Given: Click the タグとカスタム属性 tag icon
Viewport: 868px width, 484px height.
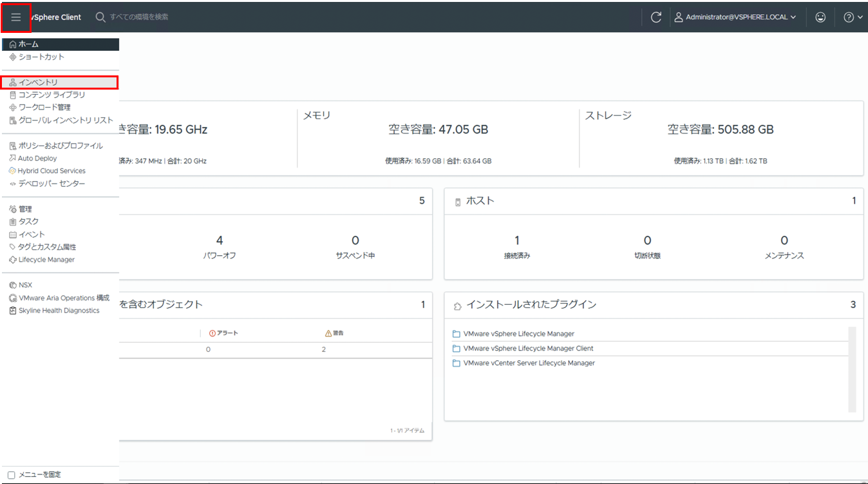Looking at the screenshot, I should click(x=13, y=247).
